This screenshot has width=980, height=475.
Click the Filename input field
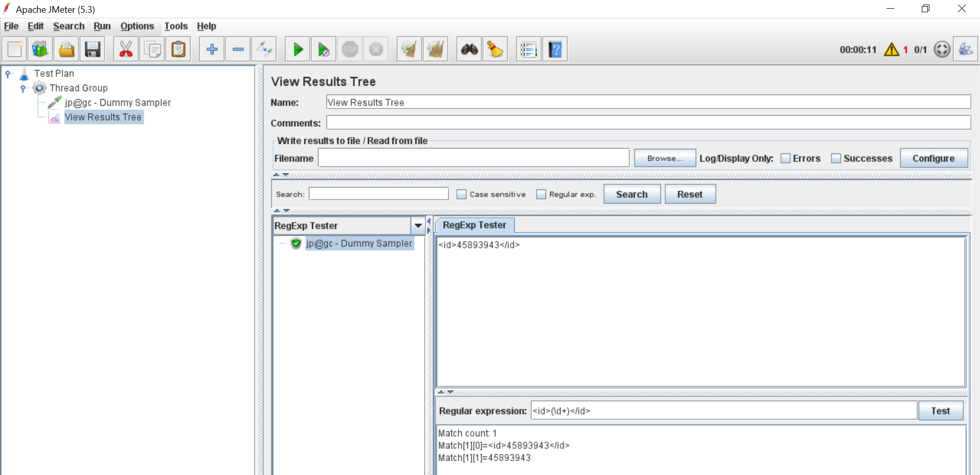coord(473,158)
